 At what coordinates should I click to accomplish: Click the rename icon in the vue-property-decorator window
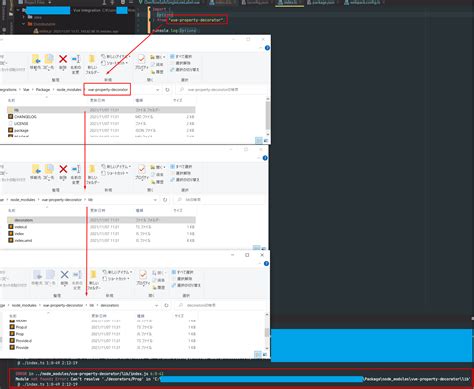(76, 59)
